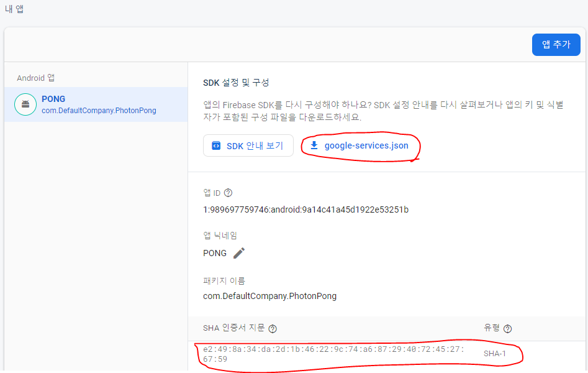This screenshot has width=588, height=373.
Task: Click the SHA 인증서 지문 column header
Action: (234, 328)
